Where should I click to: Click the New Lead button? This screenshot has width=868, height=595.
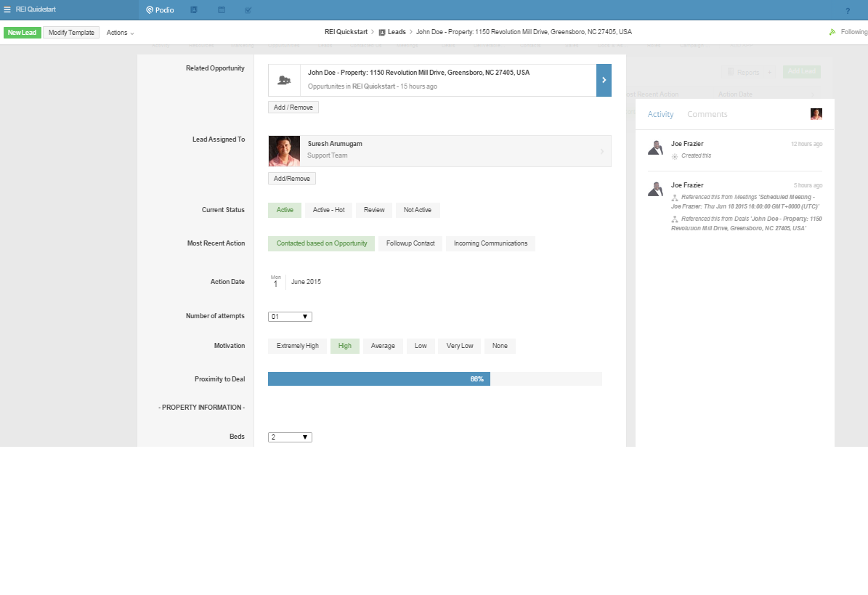point(22,33)
